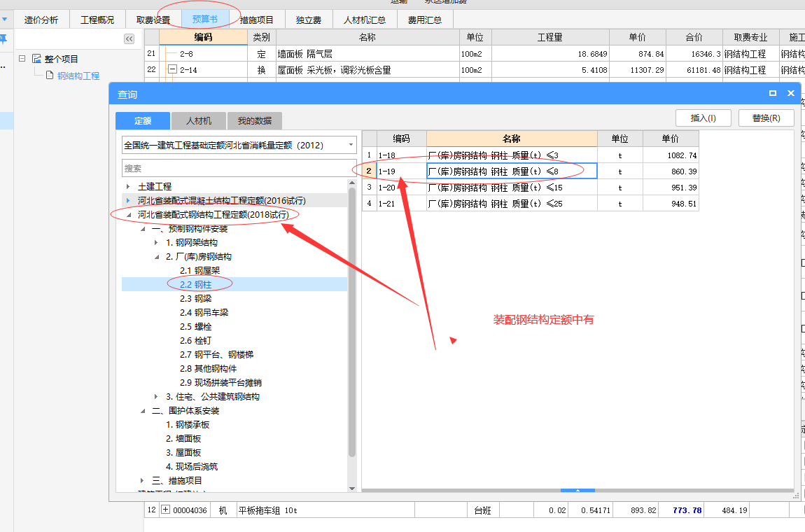The image size is (805, 532).
Task: Click the 编码 column header in budget table
Action: (x=203, y=37)
